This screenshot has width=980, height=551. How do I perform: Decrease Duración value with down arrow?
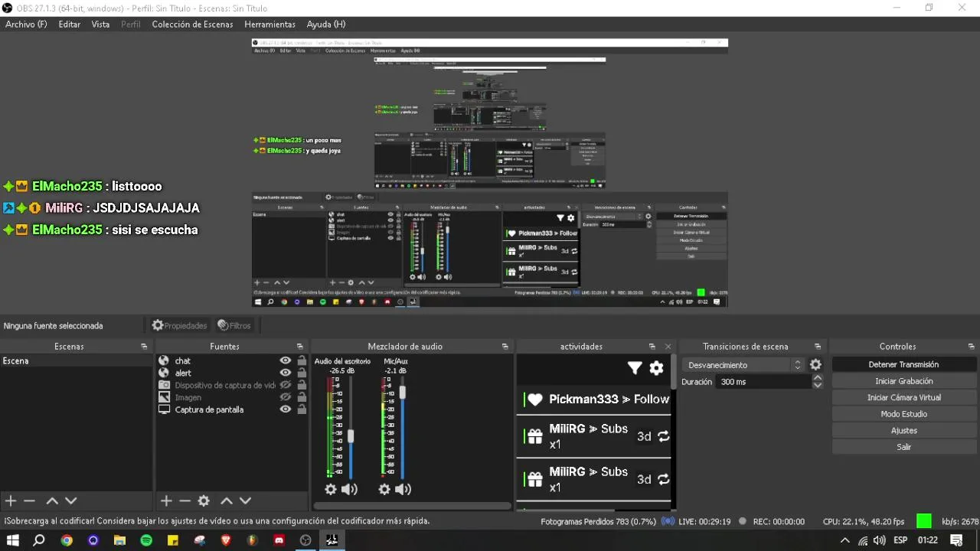click(x=818, y=385)
